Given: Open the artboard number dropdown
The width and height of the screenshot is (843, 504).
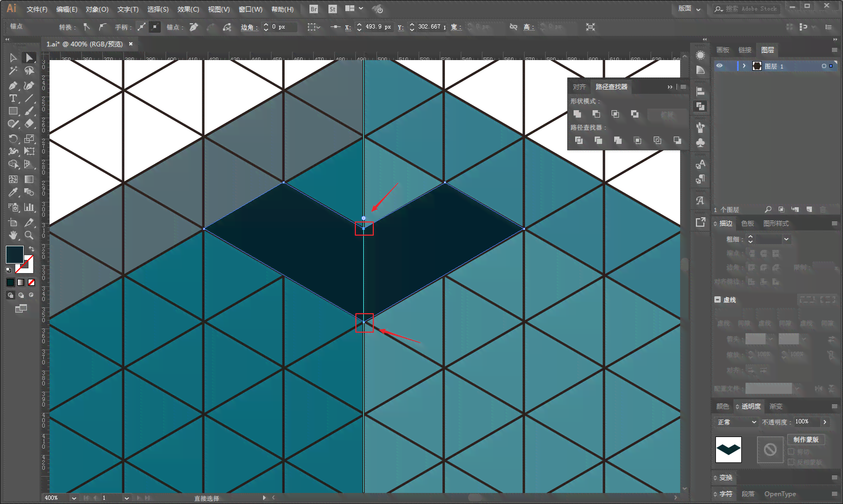Looking at the screenshot, I should pyautogui.click(x=127, y=498).
